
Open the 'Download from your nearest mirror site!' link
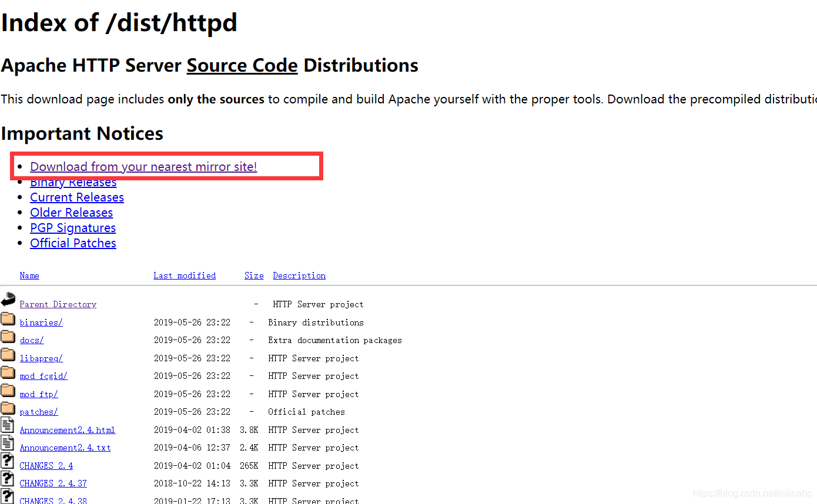[x=143, y=167]
